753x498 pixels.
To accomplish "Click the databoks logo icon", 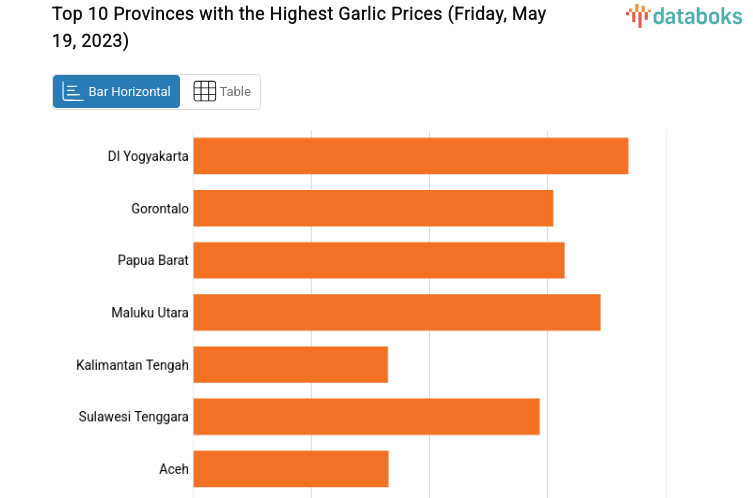I will click(x=637, y=15).
